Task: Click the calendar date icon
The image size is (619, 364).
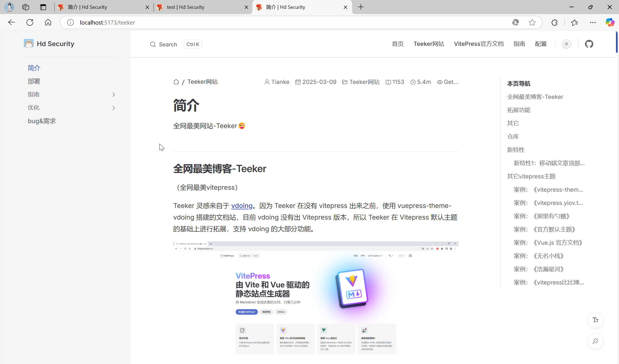Action: 298,82
